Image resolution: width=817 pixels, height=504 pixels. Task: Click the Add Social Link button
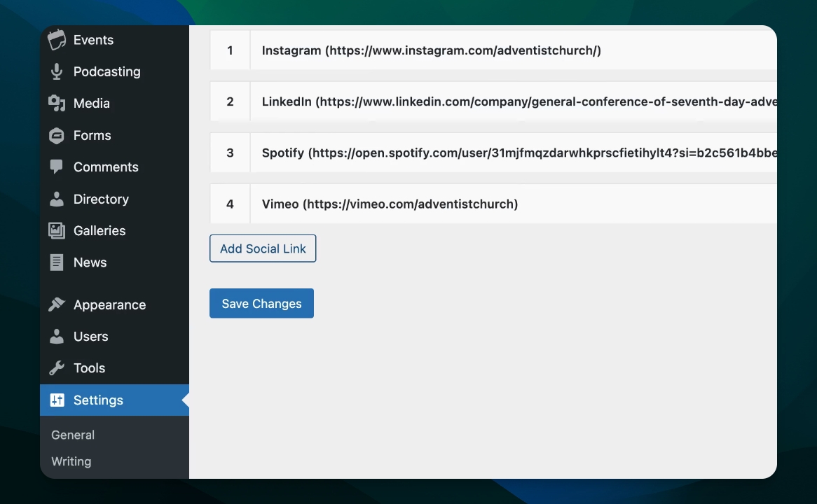coord(263,248)
